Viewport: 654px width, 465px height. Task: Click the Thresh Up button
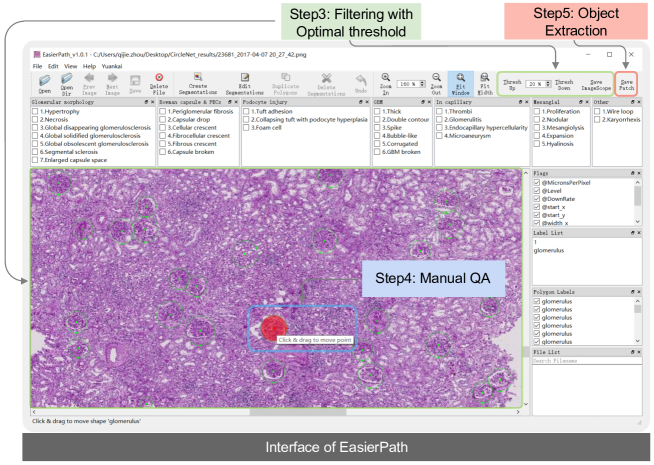[x=511, y=84]
